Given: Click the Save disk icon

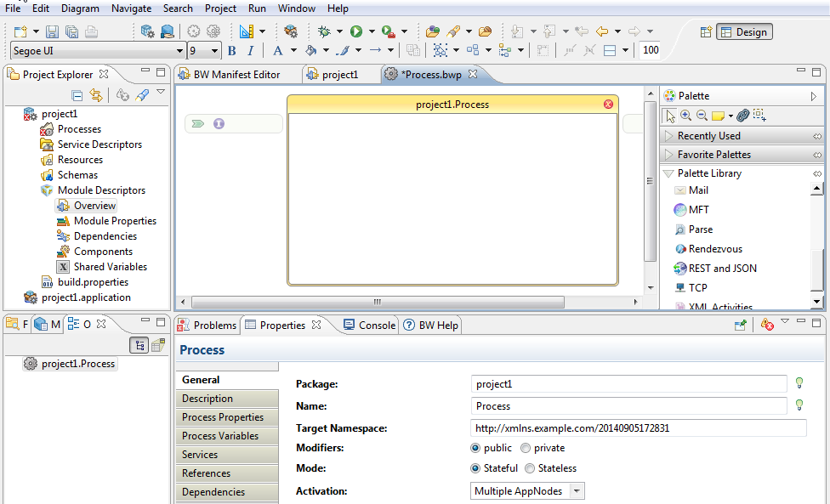Looking at the screenshot, I should click(53, 31).
